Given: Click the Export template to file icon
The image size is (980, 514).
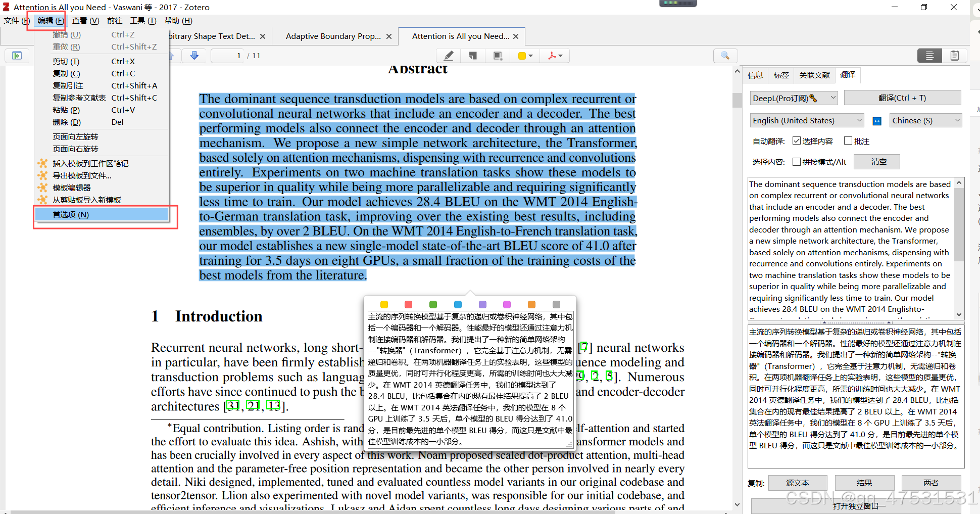Looking at the screenshot, I should coord(43,175).
